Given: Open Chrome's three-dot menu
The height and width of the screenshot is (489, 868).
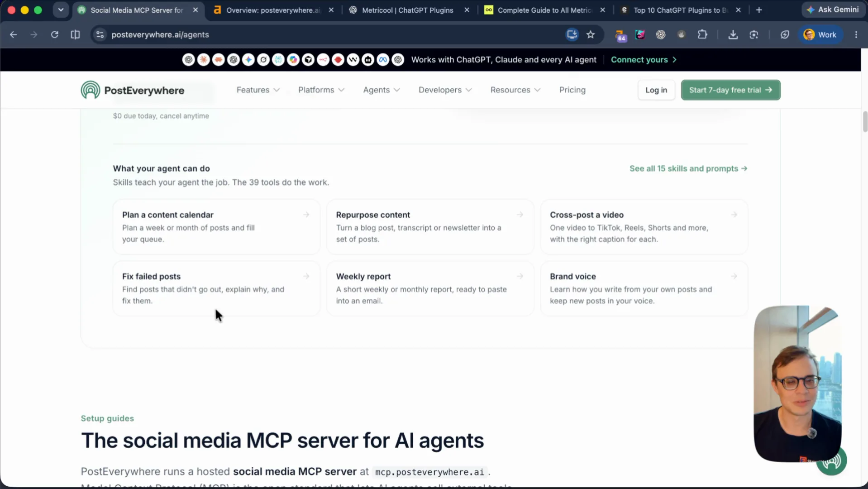Looking at the screenshot, I should coord(856,34).
